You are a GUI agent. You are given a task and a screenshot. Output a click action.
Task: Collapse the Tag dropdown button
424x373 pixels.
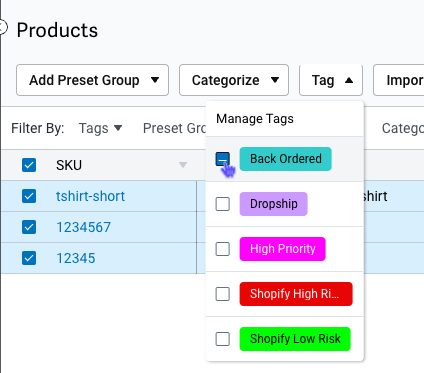(x=331, y=80)
